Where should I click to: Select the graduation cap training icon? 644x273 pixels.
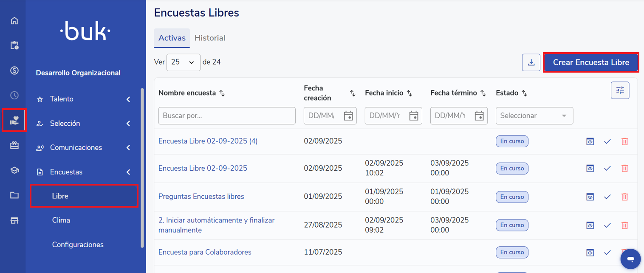pyautogui.click(x=14, y=170)
